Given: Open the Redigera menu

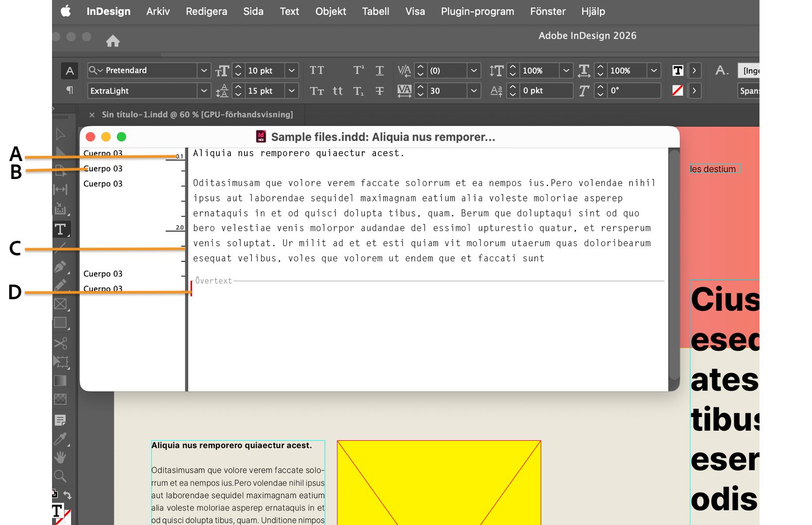Looking at the screenshot, I should [x=206, y=11].
